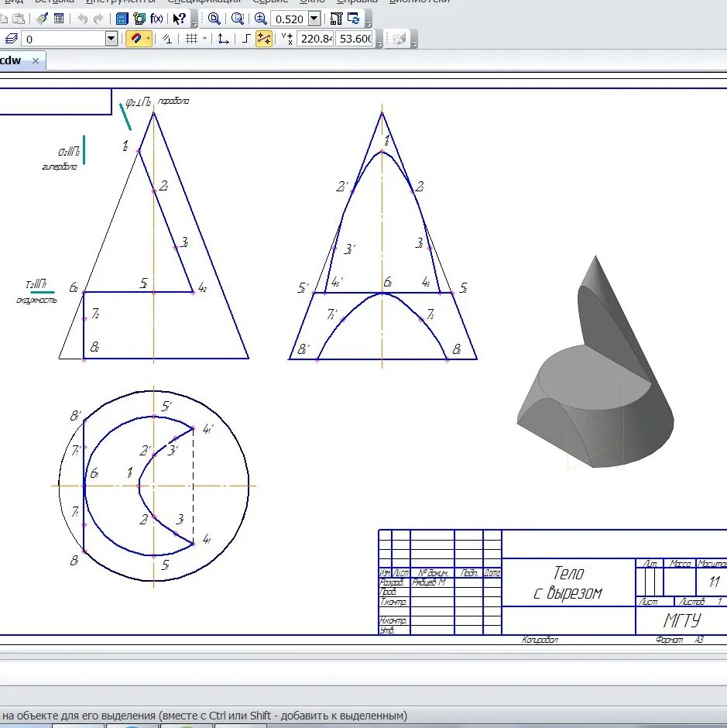Select the парабола annotation label
Viewport: 727px width, 728px height.
(173, 101)
